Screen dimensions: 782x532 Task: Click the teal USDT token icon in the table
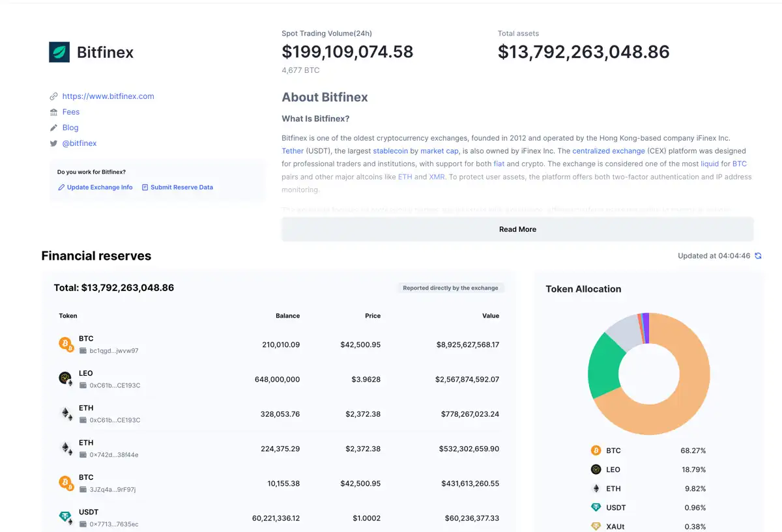pyautogui.click(x=65, y=517)
